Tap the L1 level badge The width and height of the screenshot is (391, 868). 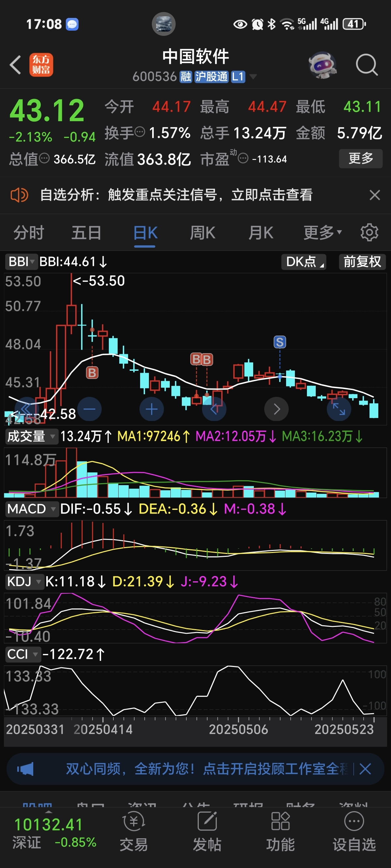238,77
